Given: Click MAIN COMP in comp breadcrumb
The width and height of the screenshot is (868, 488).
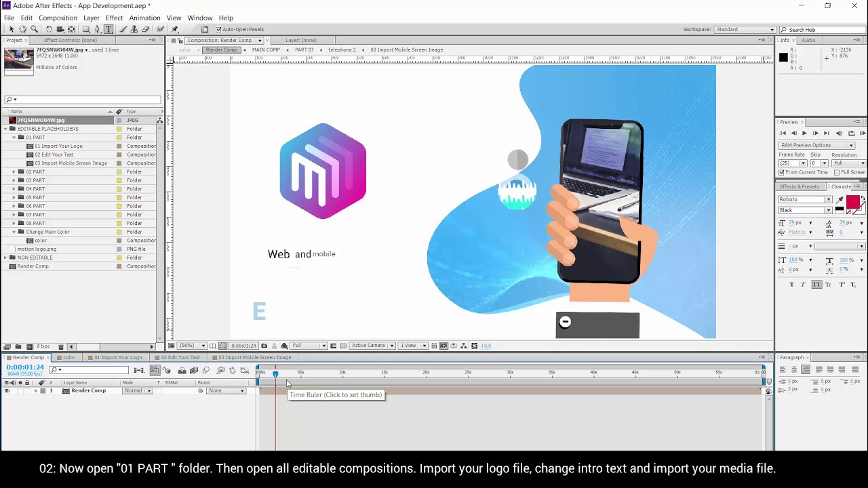Looking at the screenshot, I should click(266, 49).
